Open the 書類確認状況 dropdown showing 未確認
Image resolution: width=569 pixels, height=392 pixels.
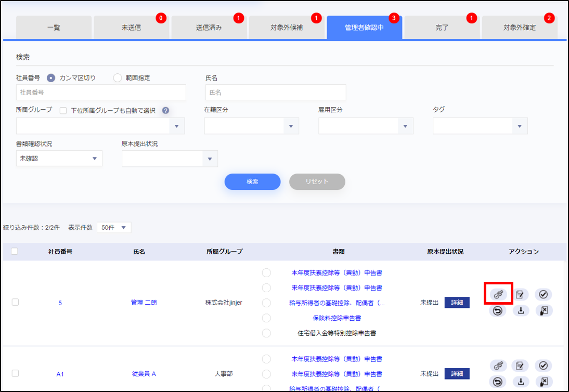point(59,159)
